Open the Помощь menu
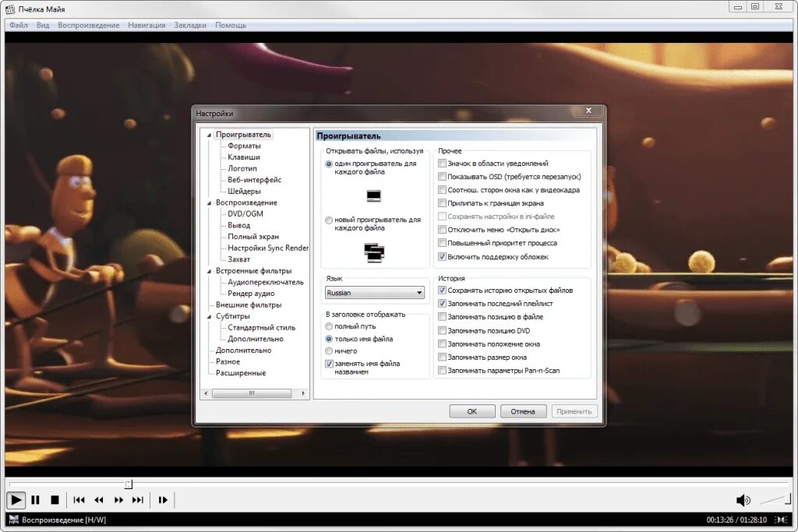The image size is (798, 532). (x=231, y=25)
